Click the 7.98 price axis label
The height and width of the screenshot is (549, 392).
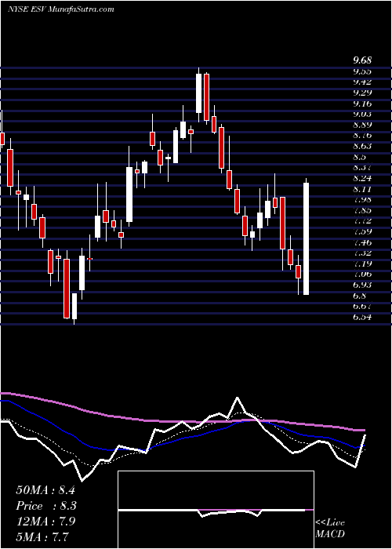click(362, 199)
